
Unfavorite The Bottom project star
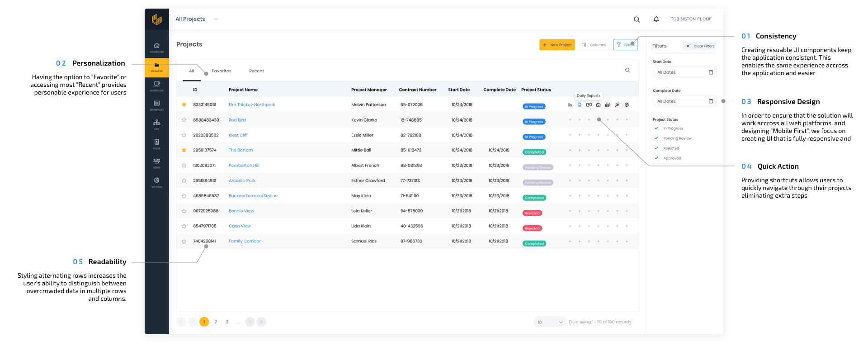point(184,150)
